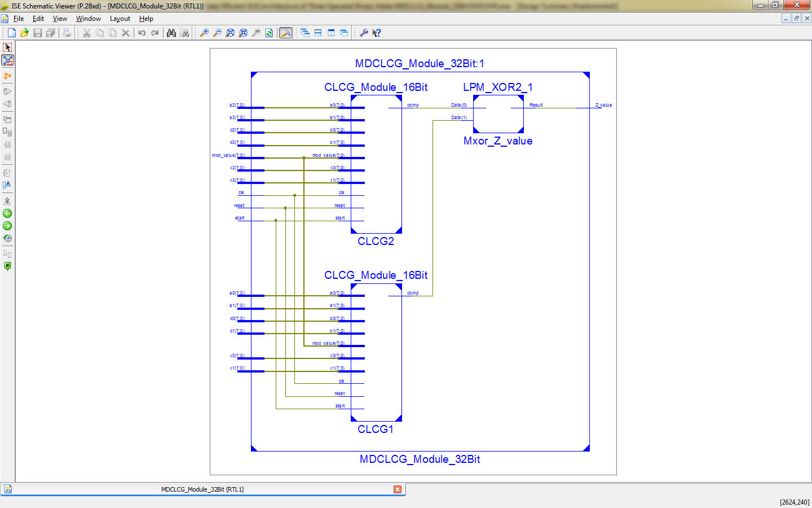Click the external start input pin
Screen dimensions: 812x508
tap(240, 218)
